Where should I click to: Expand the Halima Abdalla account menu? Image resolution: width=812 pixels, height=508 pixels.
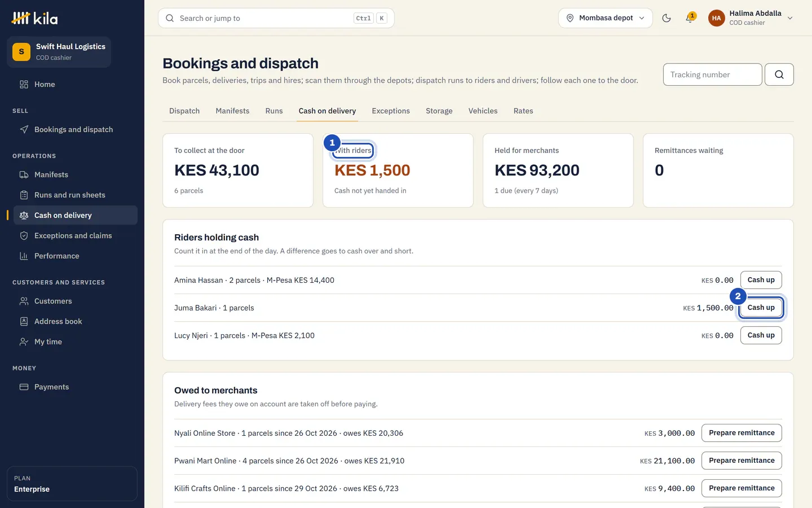[751, 18]
